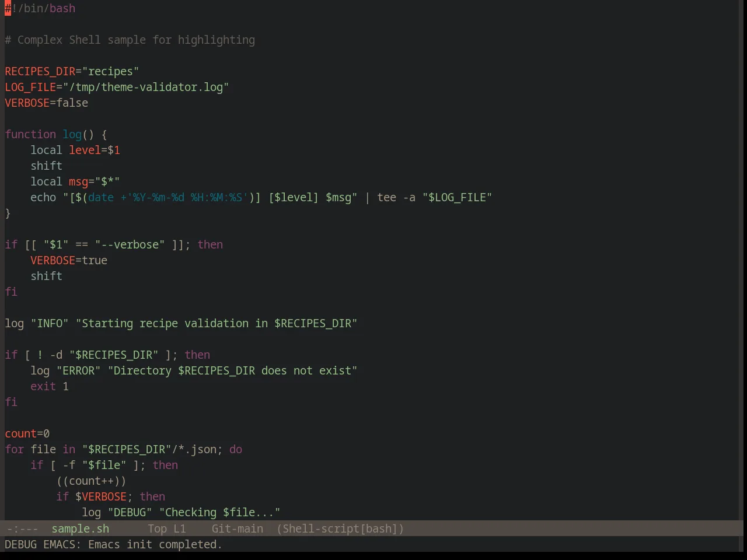Click the "Checking $file..." string

pos(219,512)
